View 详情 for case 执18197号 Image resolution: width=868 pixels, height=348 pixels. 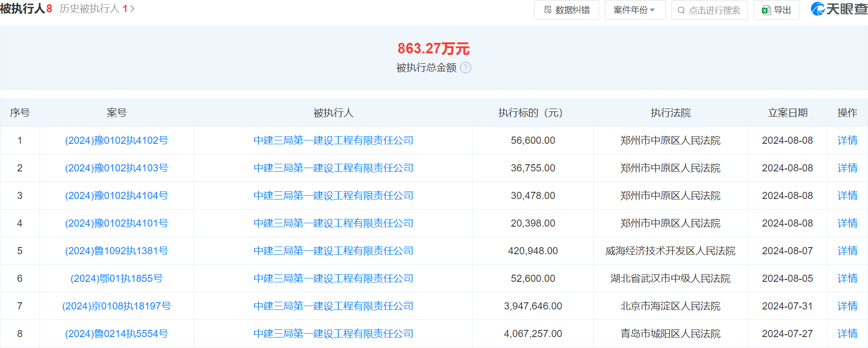click(x=848, y=306)
